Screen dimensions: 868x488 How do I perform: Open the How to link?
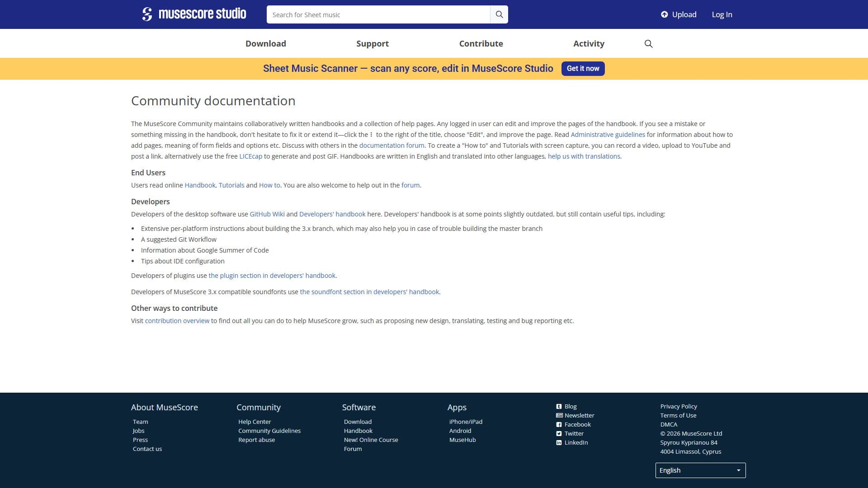click(x=269, y=185)
